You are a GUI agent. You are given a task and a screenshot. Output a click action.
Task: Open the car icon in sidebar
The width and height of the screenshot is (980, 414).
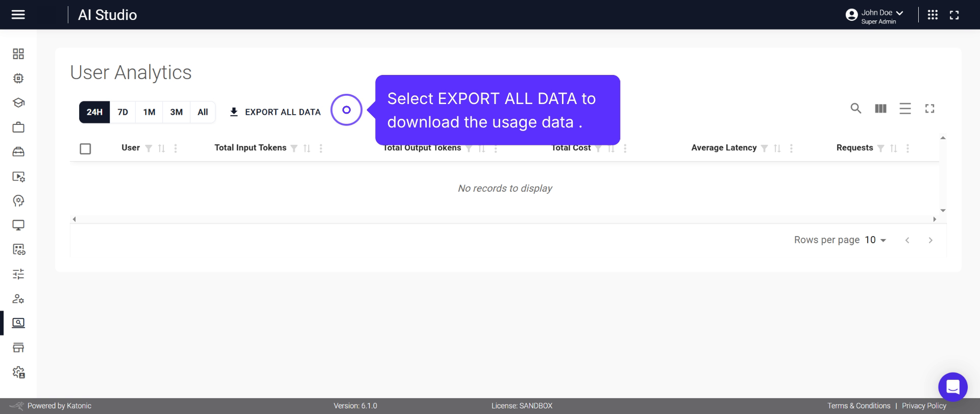click(x=18, y=151)
